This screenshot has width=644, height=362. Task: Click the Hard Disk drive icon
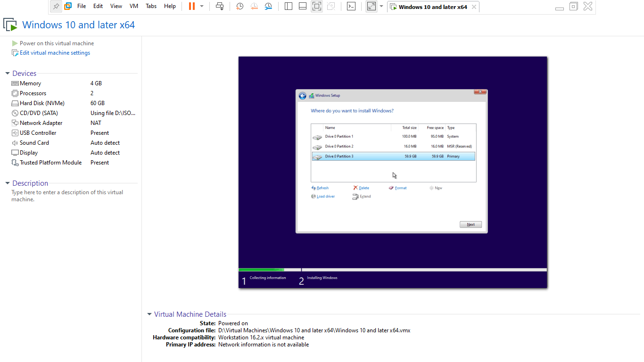click(15, 103)
